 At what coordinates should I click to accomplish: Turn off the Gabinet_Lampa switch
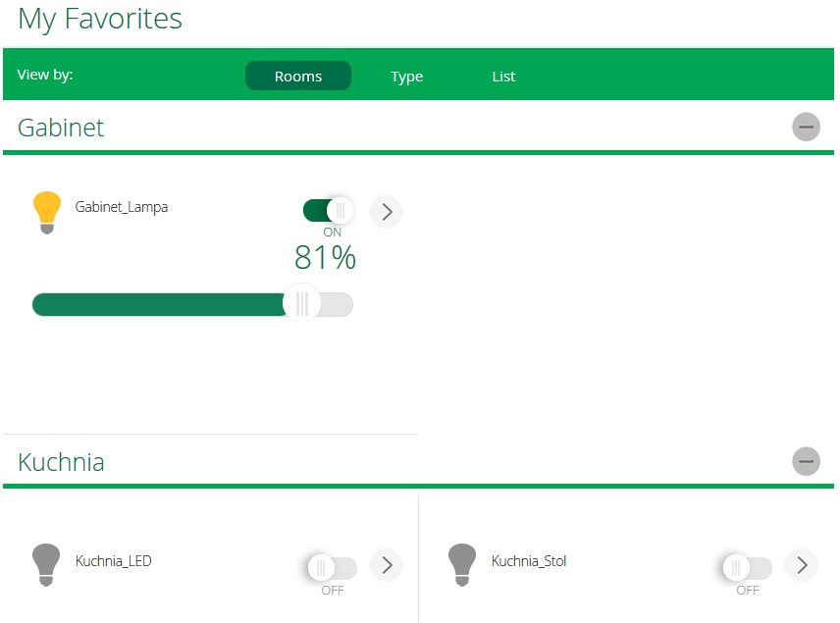point(328,211)
